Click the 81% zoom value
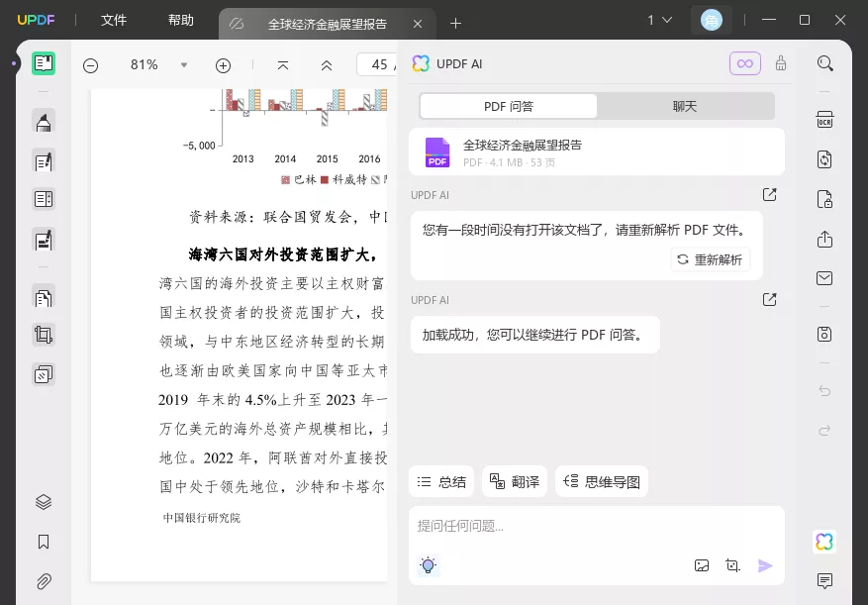This screenshot has width=868, height=605. 144,64
